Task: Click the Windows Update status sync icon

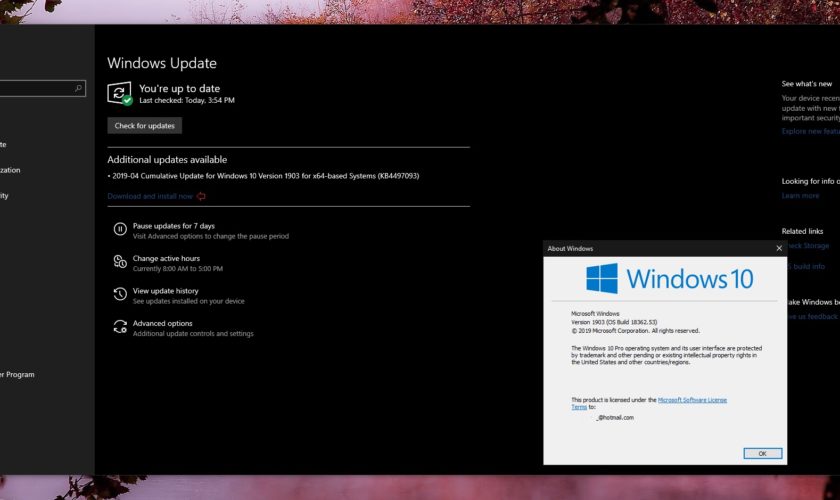Action: click(119, 94)
